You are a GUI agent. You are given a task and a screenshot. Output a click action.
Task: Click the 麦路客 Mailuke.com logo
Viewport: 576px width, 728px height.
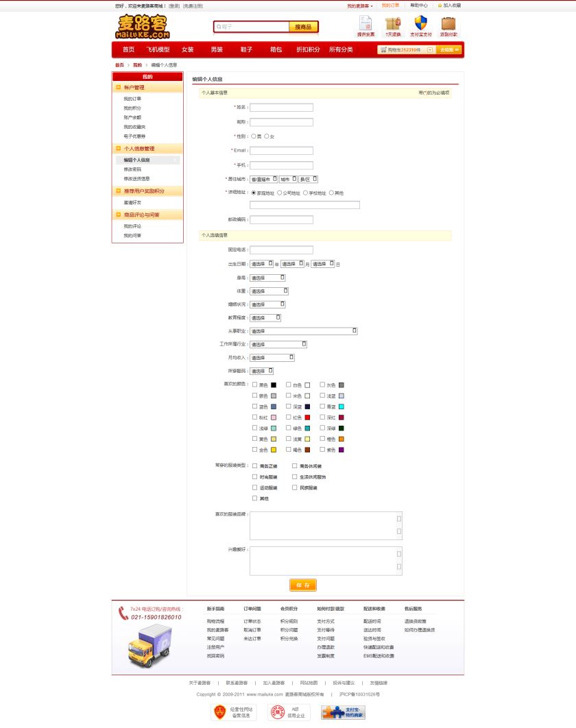(143, 27)
